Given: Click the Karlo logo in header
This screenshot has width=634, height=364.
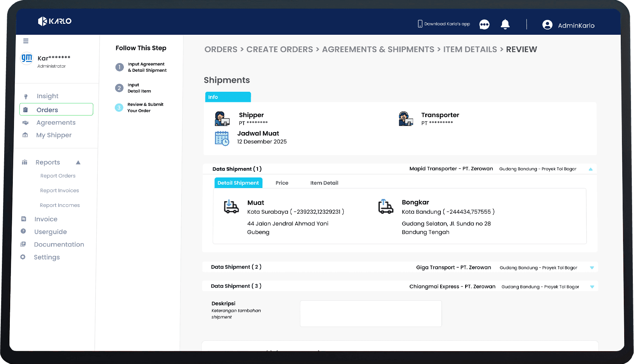Looking at the screenshot, I should [55, 21].
